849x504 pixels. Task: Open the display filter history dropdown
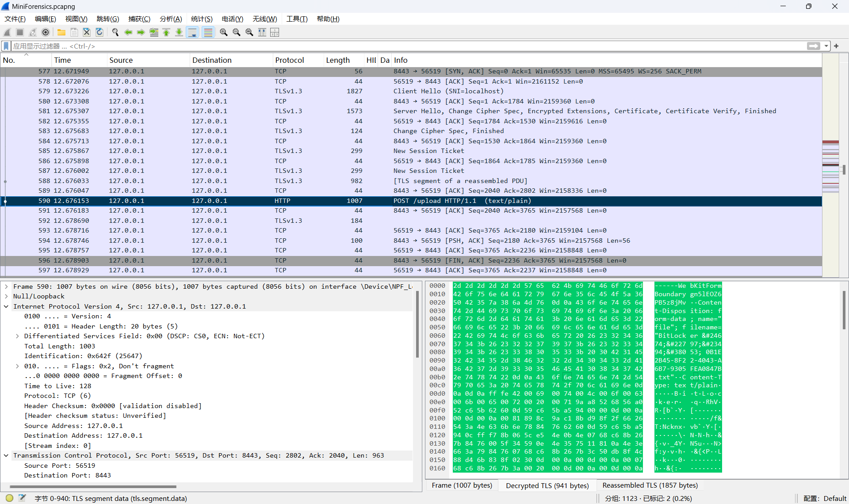click(x=826, y=46)
